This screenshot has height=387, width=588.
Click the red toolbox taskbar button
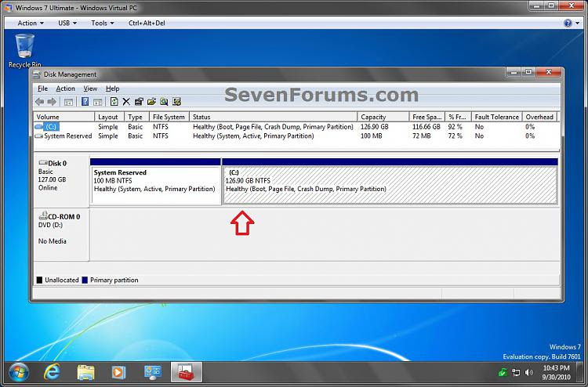[186, 372]
